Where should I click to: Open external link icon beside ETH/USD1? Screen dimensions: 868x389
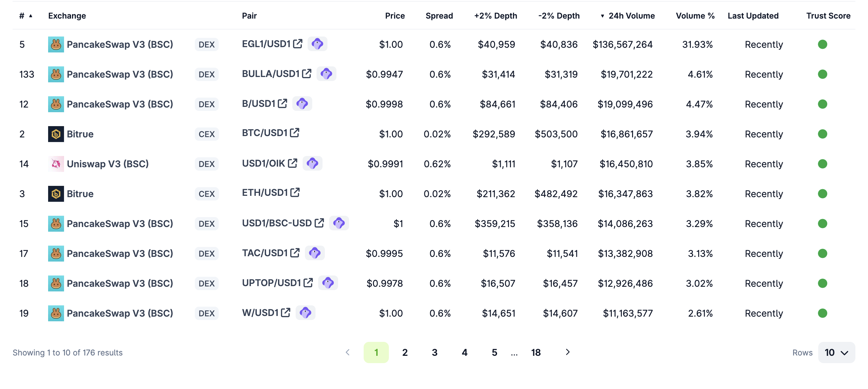(x=295, y=193)
